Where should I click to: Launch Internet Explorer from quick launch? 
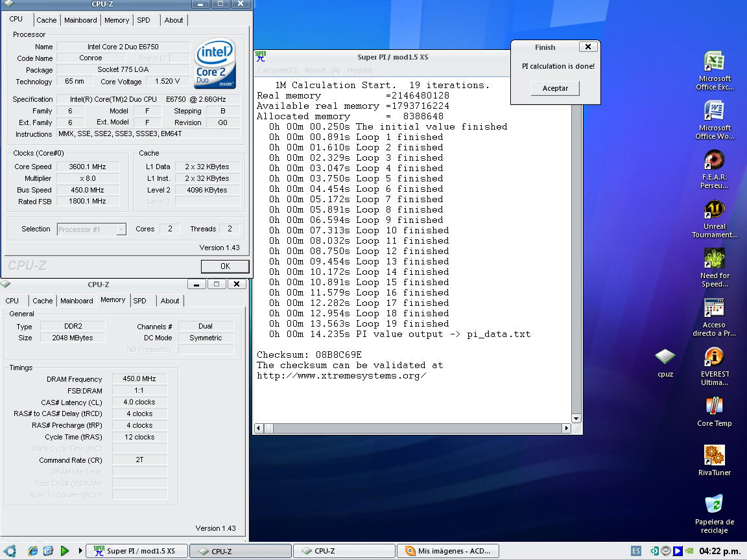[32, 551]
